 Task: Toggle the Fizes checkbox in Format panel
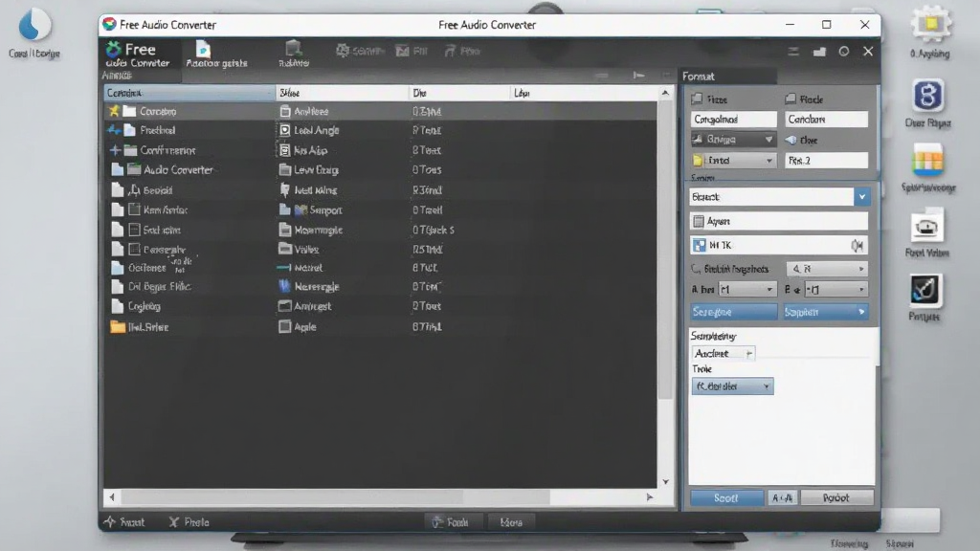(x=697, y=99)
